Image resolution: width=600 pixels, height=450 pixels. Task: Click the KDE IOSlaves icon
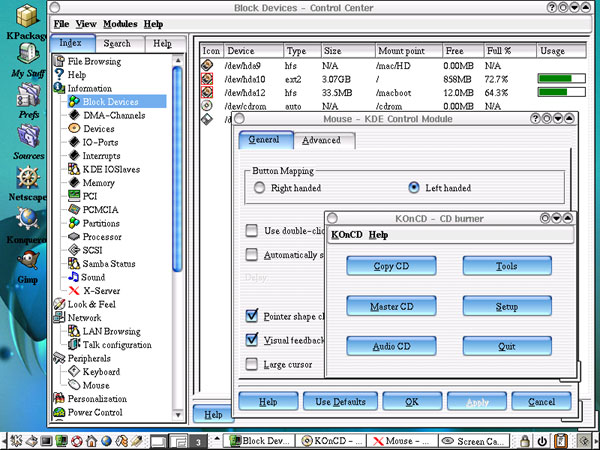click(74, 169)
